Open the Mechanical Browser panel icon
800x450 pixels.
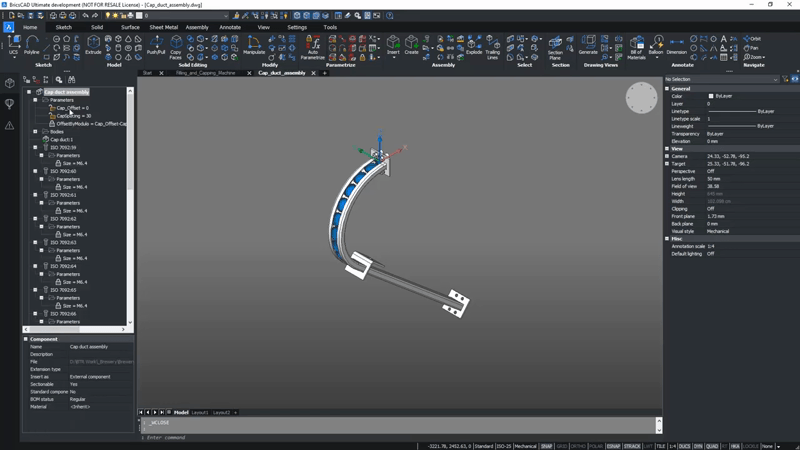click(10, 83)
